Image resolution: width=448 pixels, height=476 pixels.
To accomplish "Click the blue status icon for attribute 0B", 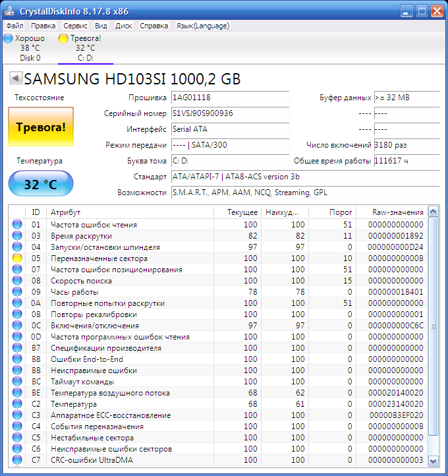I will pyautogui.click(x=17, y=314).
